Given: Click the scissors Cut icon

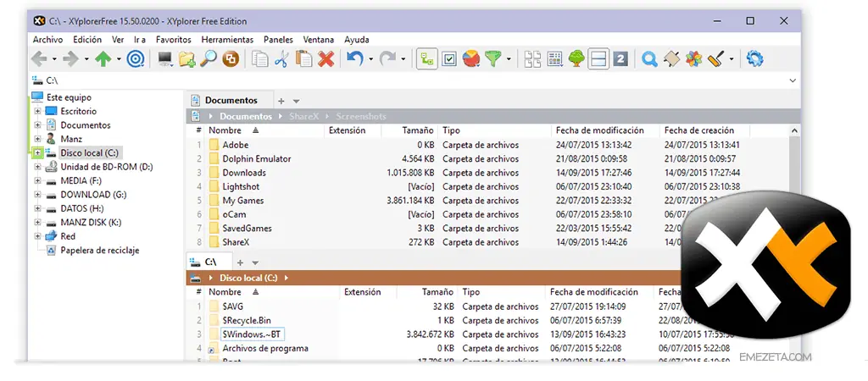Looking at the screenshot, I should pyautogui.click(x=282, y=58).
